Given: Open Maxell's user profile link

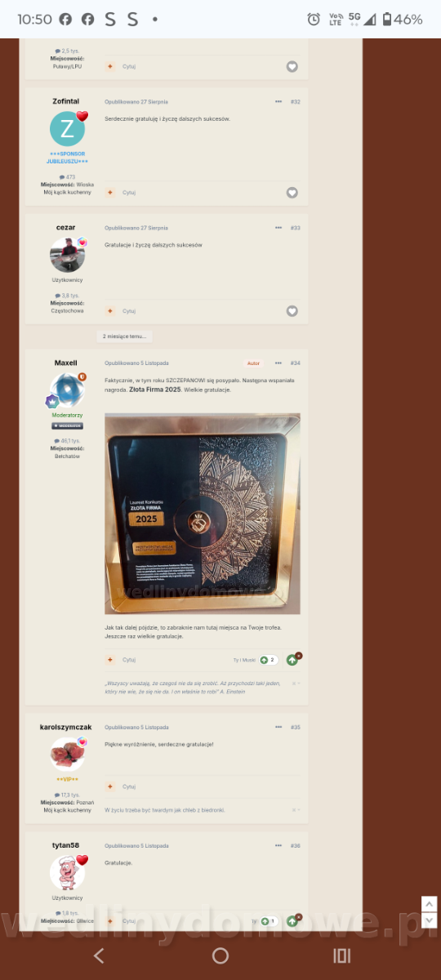Looking at the screenshot, I should coord(66,363).
